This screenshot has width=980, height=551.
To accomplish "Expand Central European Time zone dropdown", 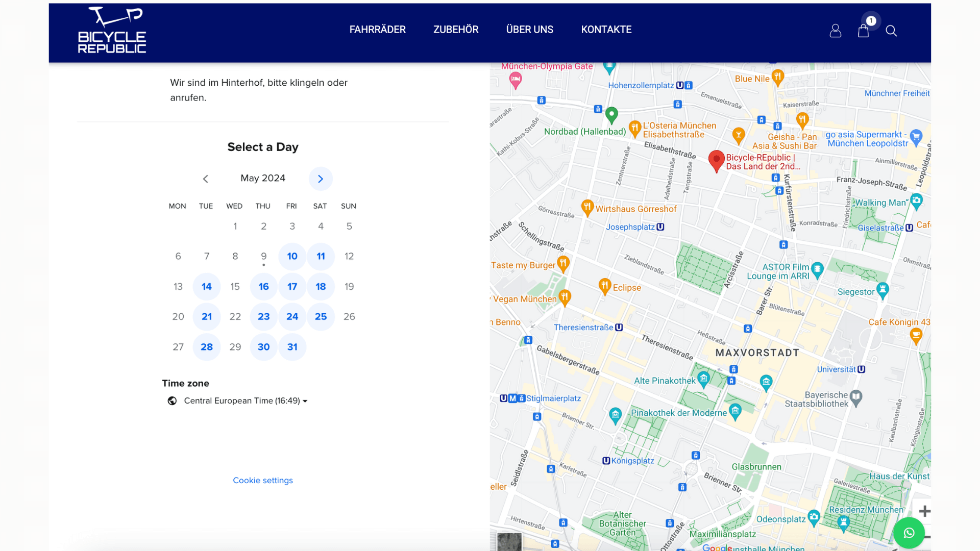I will click(246, 401).
